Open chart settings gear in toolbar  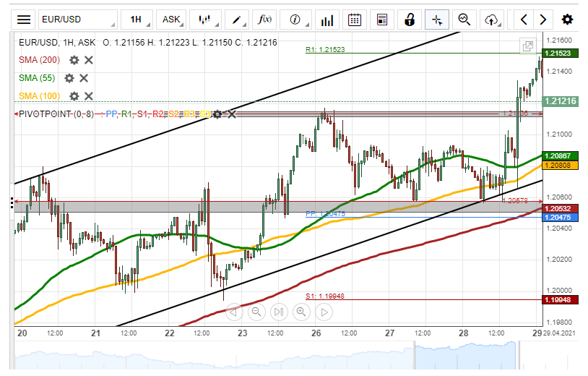(568, 20)
